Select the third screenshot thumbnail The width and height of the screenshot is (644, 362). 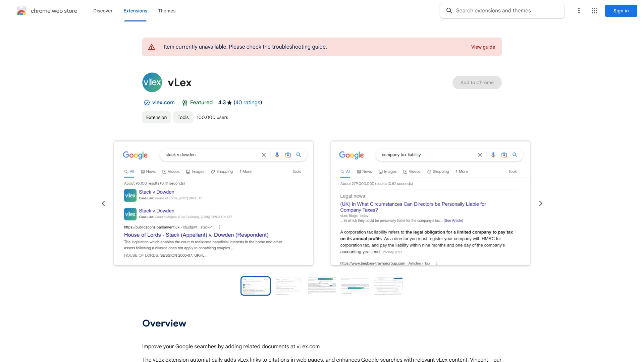pos(322,286)
